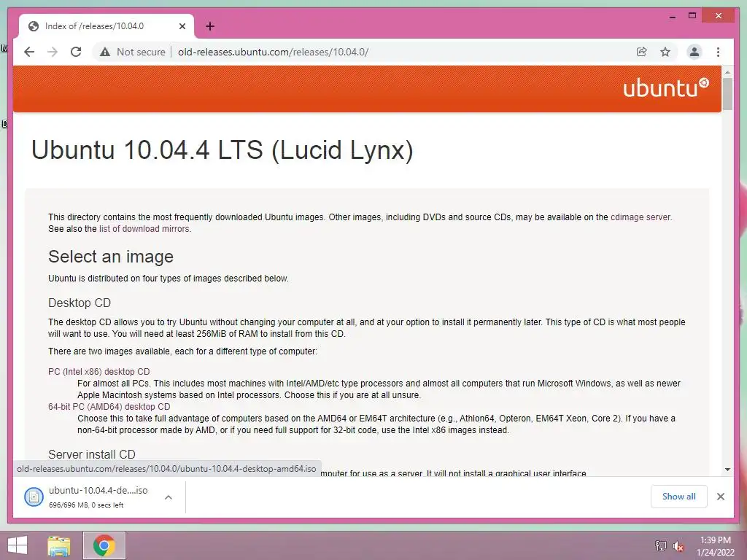Click the Ubuntu 10.04.4 LTS (Lucid Lynx) heading
Image resolution: width=747 pixels, height=560 pixels.
(x=222, y=150)
